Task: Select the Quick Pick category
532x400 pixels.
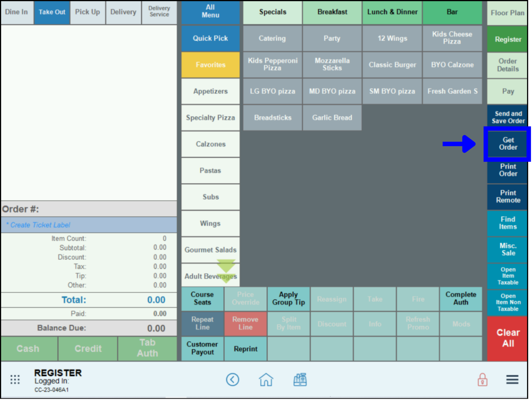Action: coord(210,39)
